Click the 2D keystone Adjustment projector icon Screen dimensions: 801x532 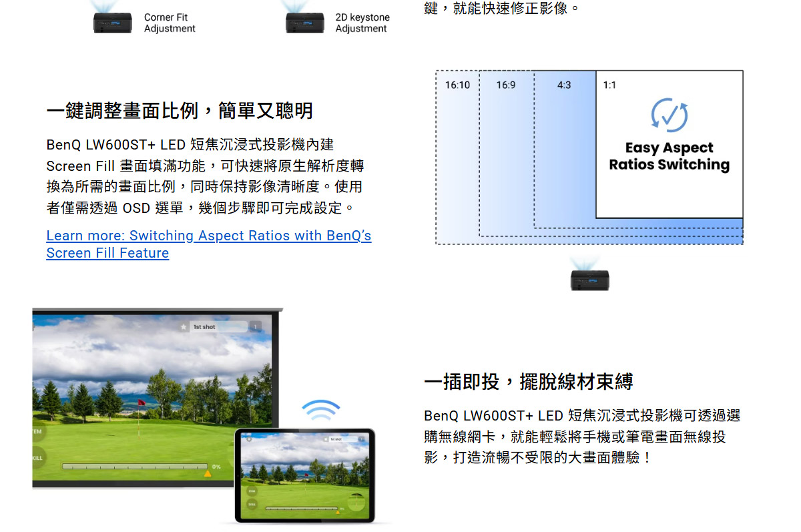pyautogui.click(x=304, y=22)
